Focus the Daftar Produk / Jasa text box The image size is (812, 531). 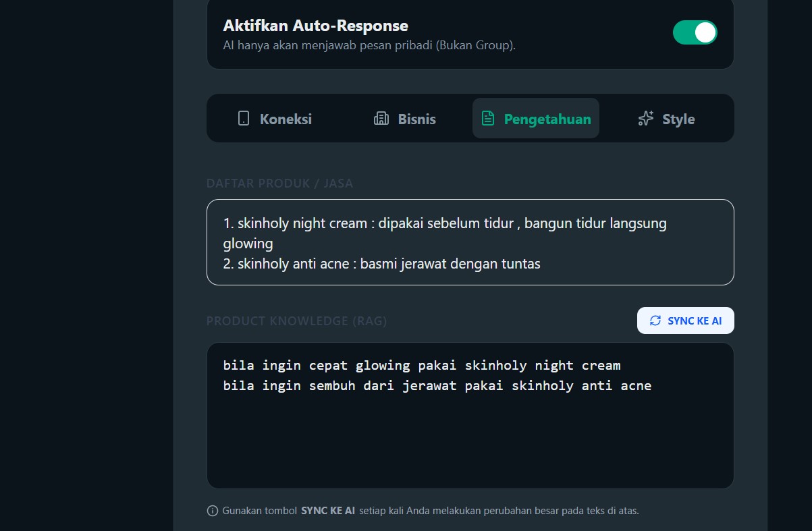point(470,242)
